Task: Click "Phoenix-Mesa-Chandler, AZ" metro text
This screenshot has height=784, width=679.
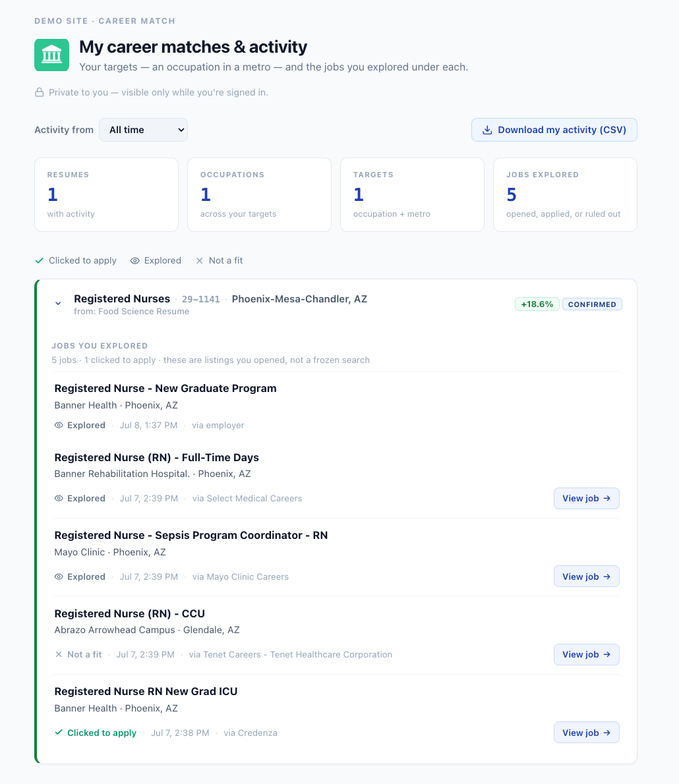Action: [x=299, y=299]
